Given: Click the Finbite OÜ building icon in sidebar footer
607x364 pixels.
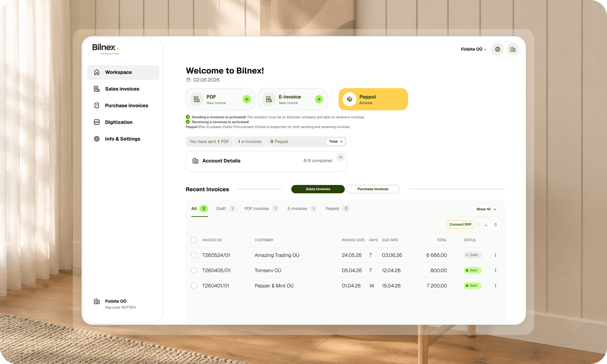Looking at the screenshot, I should (97, 301).
